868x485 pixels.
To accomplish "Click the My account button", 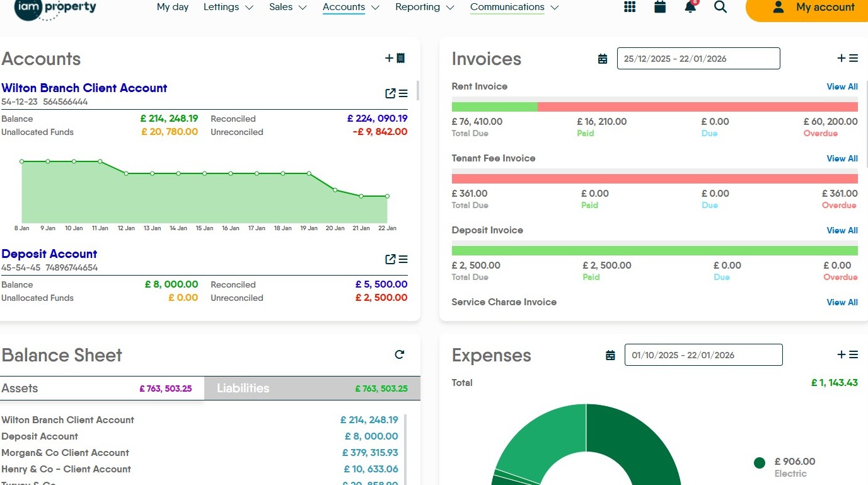I will point(807,8).
